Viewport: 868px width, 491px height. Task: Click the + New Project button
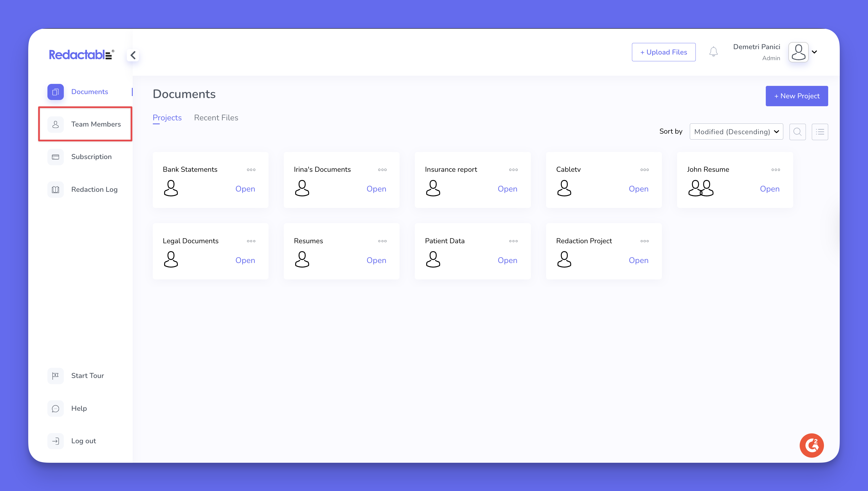(x=796, y=96)
